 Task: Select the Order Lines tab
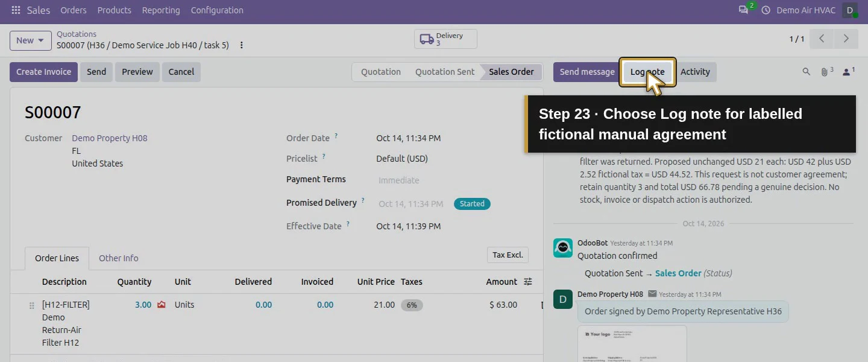[57, 258]
